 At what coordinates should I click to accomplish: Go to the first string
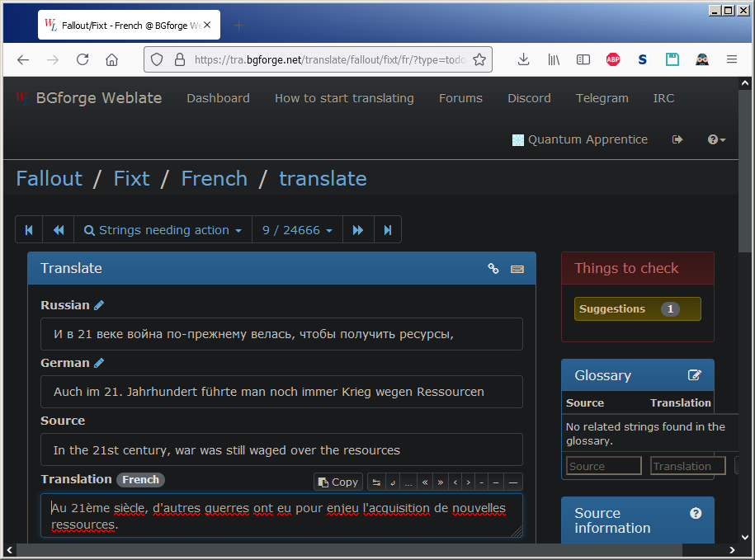29,230
